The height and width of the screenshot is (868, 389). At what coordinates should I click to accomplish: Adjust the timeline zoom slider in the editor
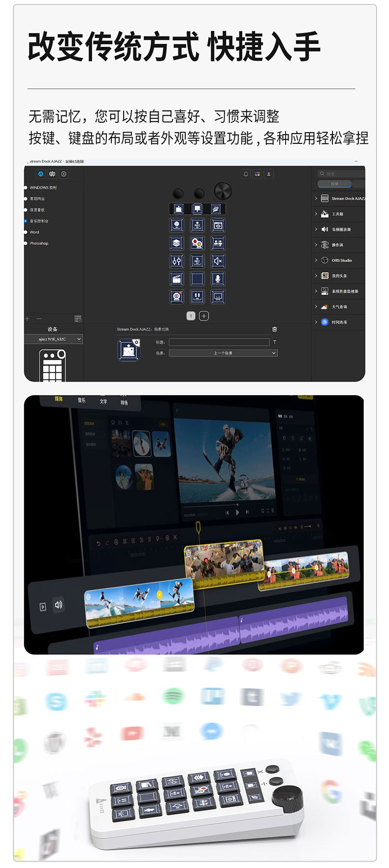307,527
